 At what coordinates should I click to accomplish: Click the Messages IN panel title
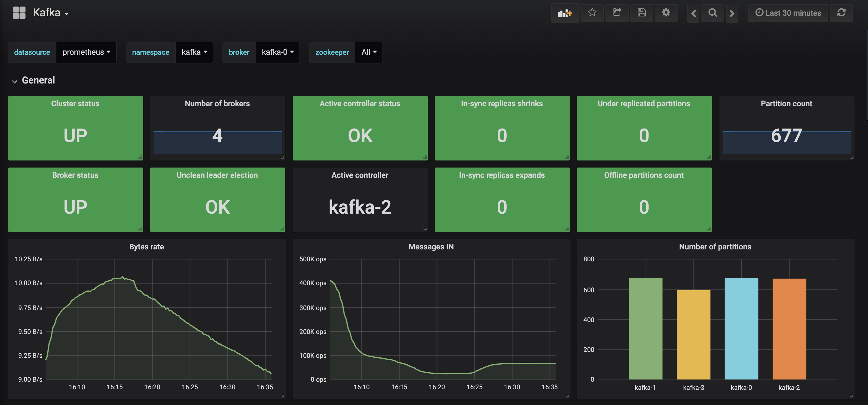point(431,247)
